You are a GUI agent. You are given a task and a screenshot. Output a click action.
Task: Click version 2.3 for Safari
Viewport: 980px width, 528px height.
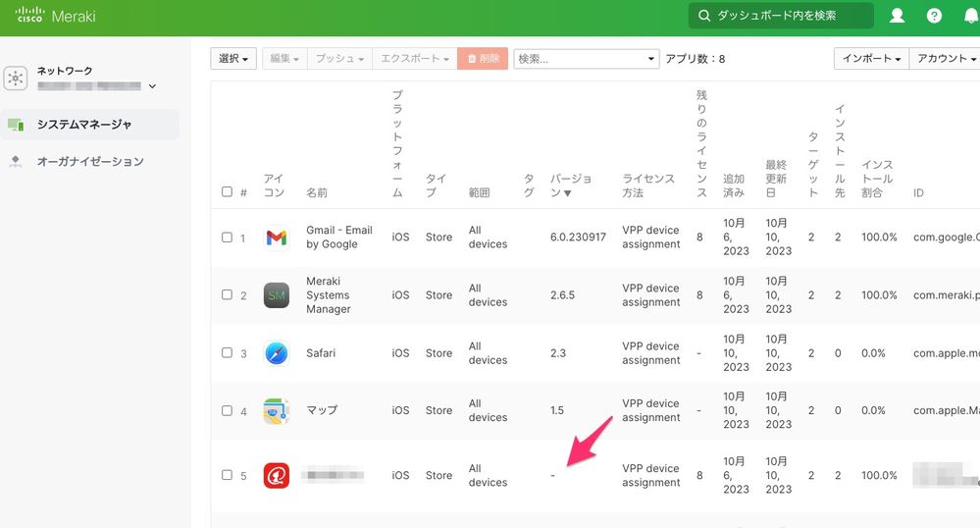558,353
